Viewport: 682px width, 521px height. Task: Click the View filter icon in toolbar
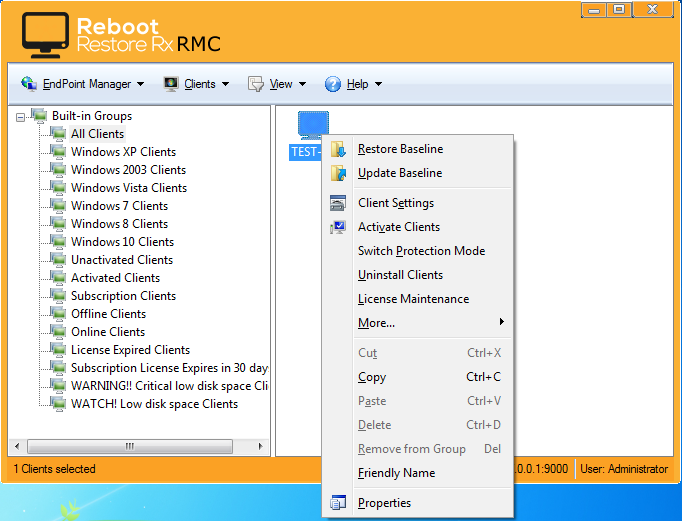(x=256, y=83)
